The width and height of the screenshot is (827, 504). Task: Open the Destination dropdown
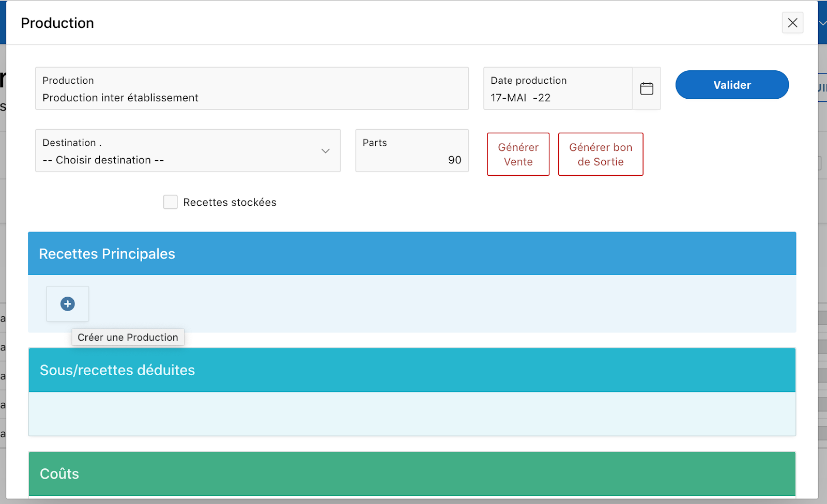pyautogui.click(x=188, y=150)
